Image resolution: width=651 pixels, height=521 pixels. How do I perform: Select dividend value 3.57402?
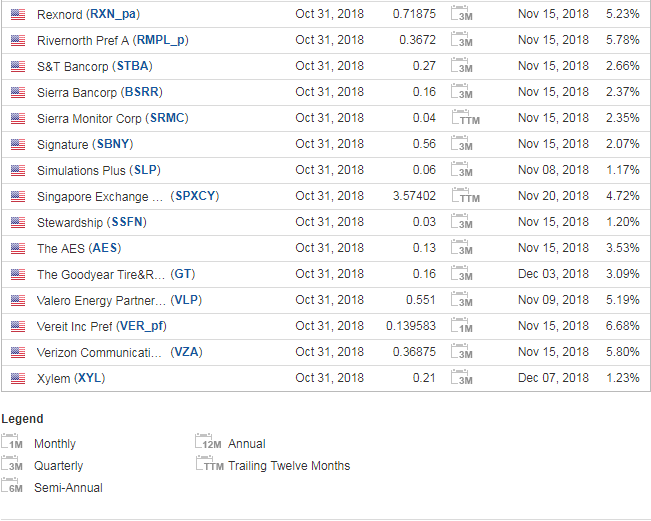click(x=414, y=196)
